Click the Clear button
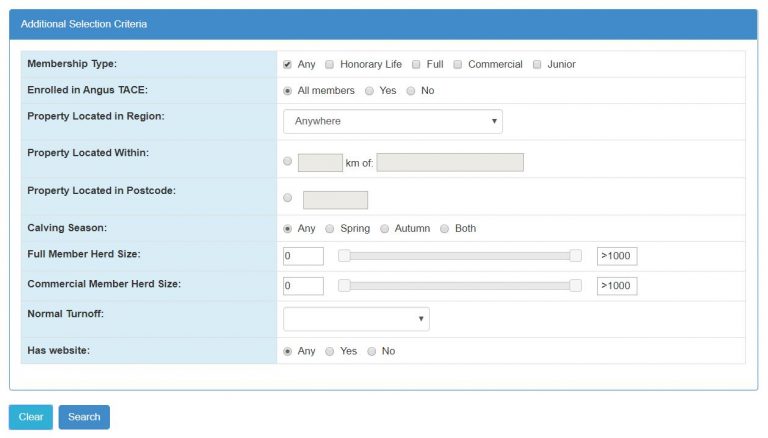 point(31,417)
